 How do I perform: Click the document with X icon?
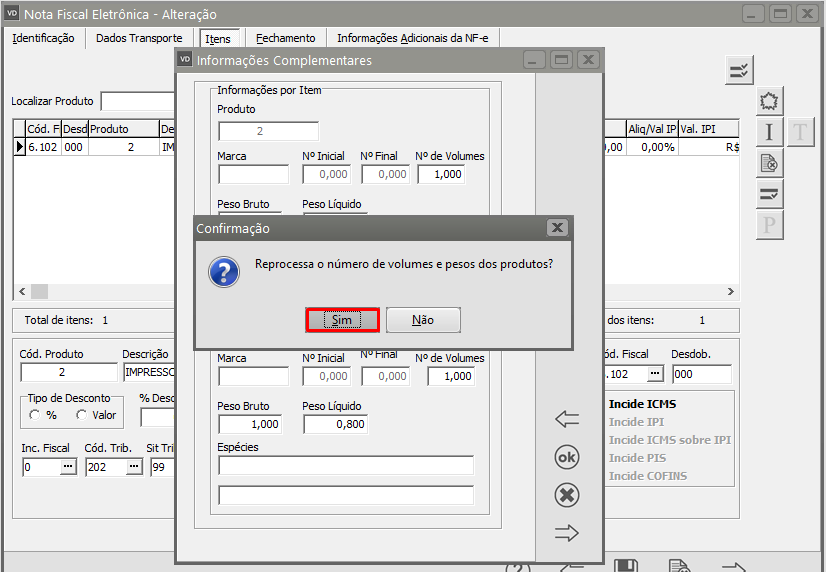pyautogui.click(x=768, y=163)
